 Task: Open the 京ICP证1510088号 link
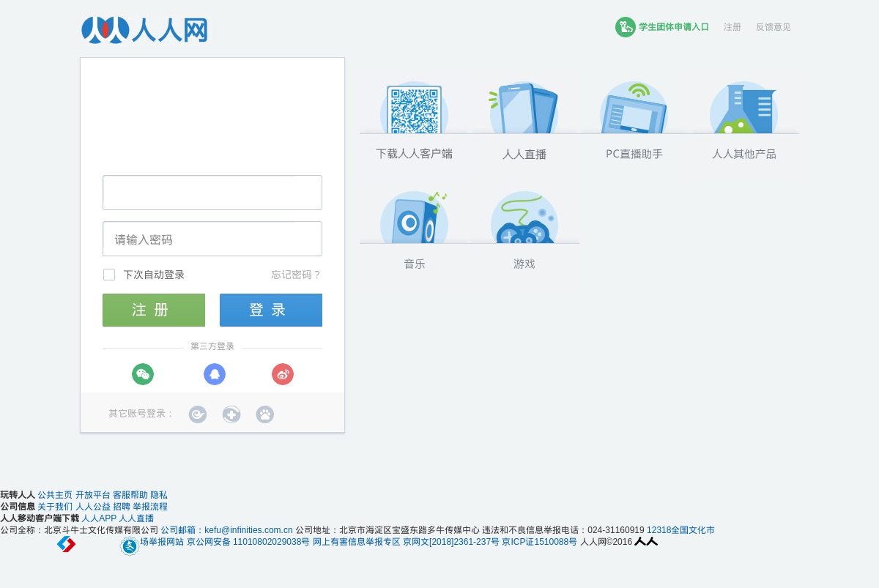(x=539, y=543)
